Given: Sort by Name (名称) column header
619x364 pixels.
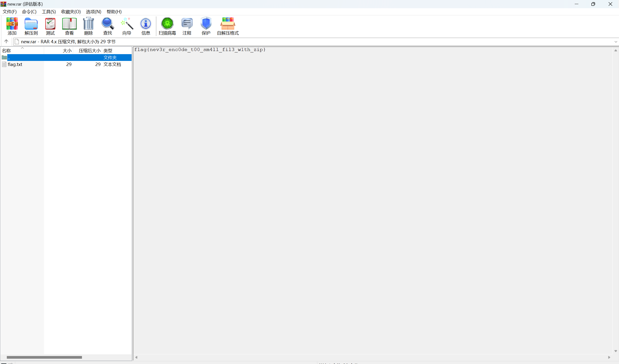Looking at the screenshot, I should (22, 51).
